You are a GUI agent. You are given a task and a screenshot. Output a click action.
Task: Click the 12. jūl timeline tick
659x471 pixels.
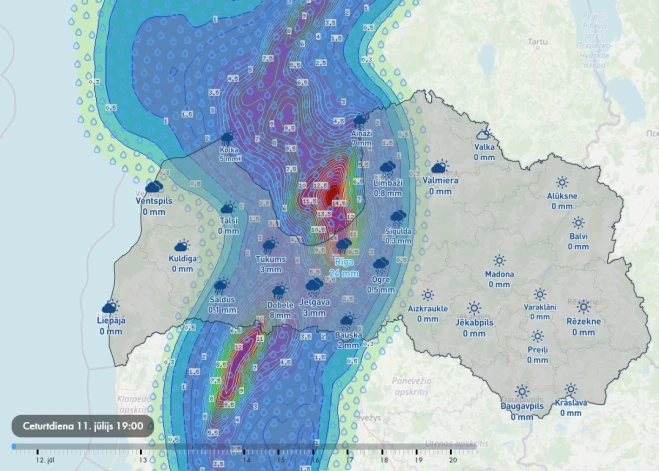coord(42,461)
